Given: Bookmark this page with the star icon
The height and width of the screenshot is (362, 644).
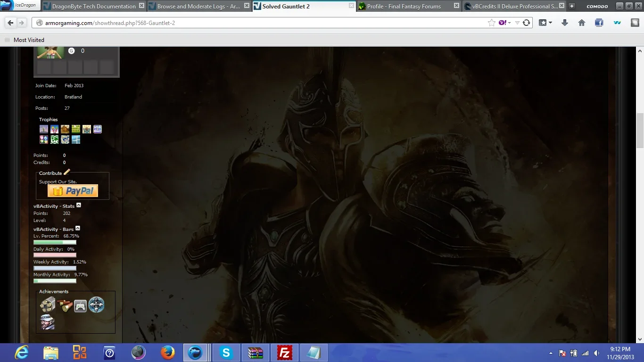Looking at the screenshot, I should pos(492,23).
